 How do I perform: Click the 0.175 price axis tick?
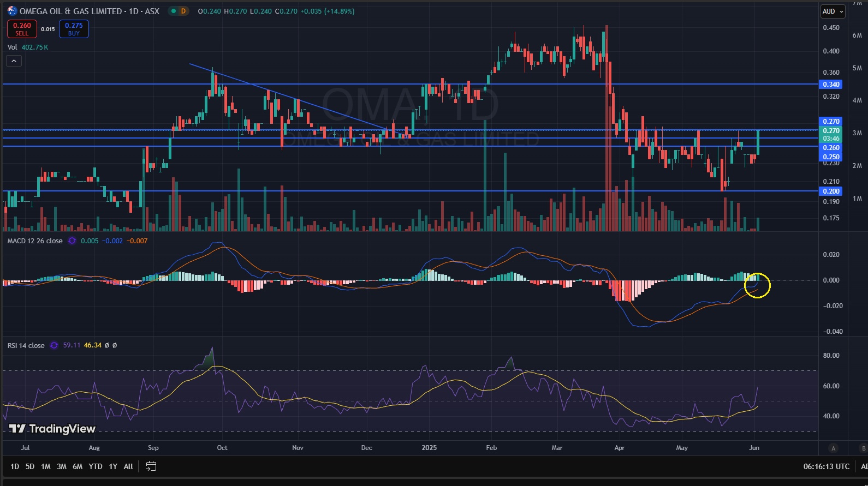(x=831, y=218)
